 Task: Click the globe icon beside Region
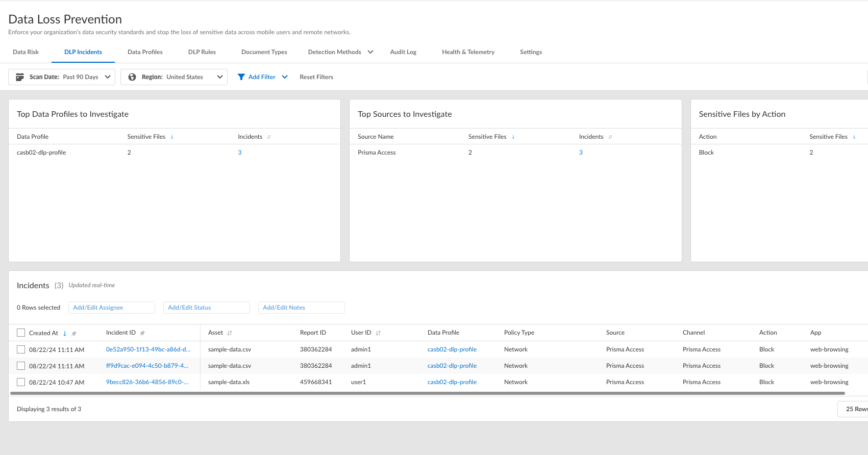[x=132, y=77]
